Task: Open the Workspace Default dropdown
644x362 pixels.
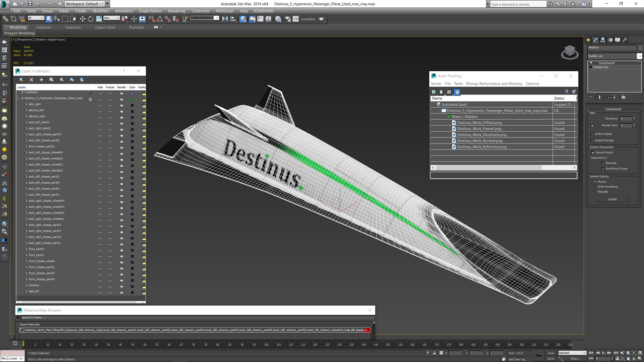Action: [85, 4]
